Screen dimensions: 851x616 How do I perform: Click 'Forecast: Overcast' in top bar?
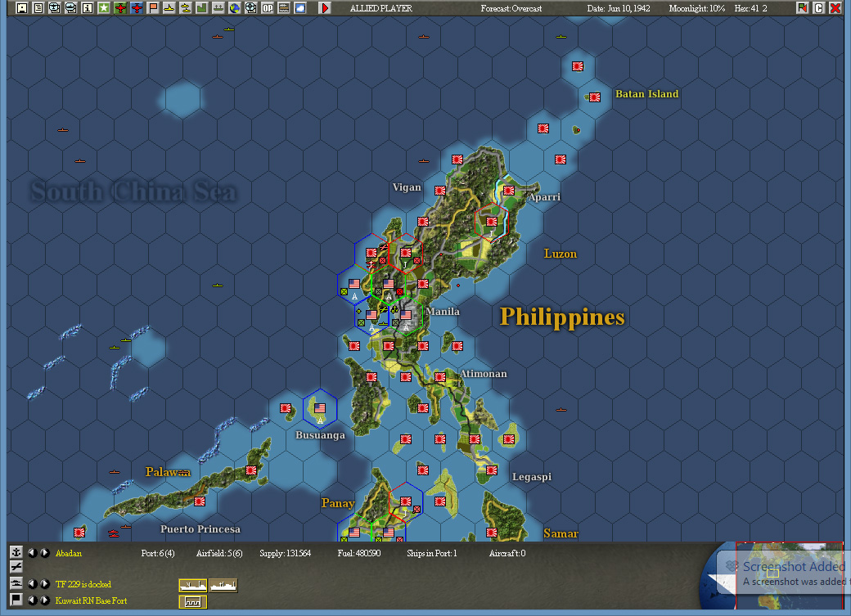tap(511, 8)
